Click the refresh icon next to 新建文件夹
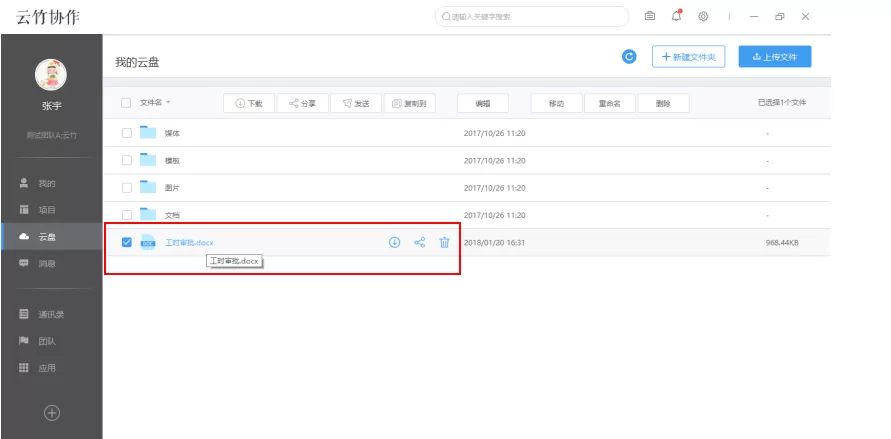 point(629,57)
